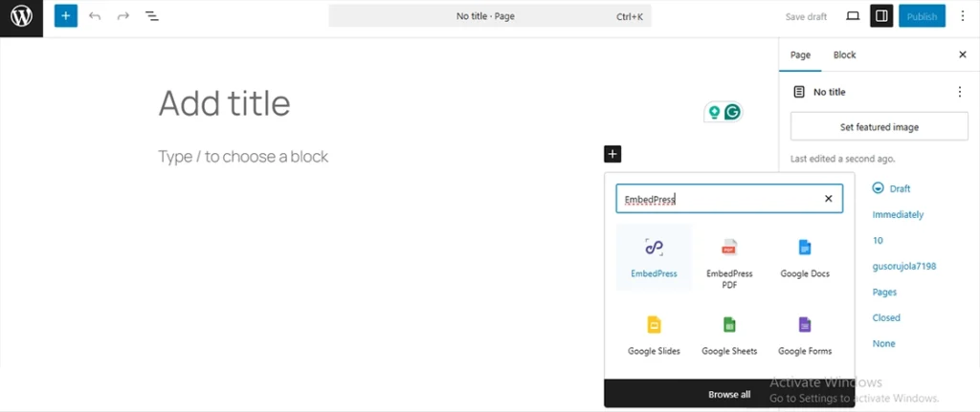Image resolution: width=980 pixels, height=412 pixels.
Task: Insert the Google Sheets block
Action: pyautogui.click(x=729, y=335)
